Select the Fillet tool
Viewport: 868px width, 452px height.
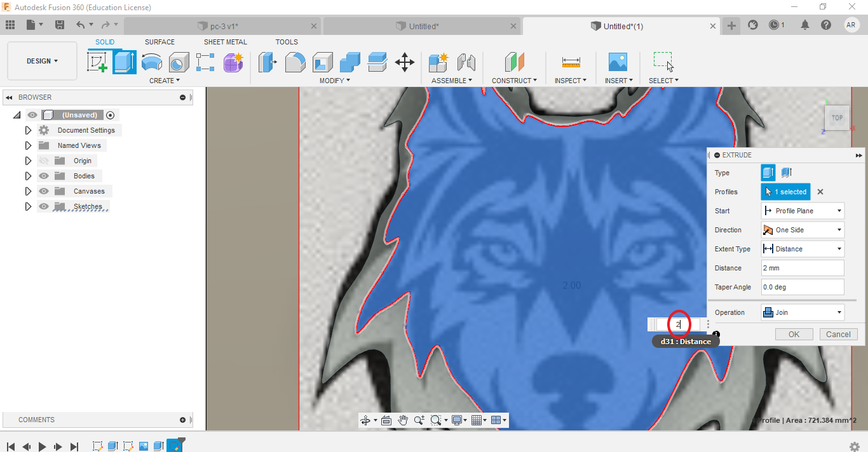tap(295, 62)
